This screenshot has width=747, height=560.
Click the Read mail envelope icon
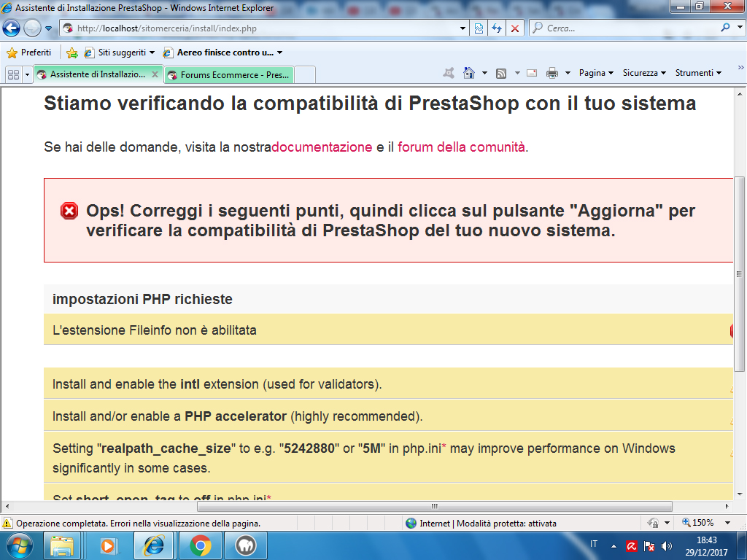532,73
